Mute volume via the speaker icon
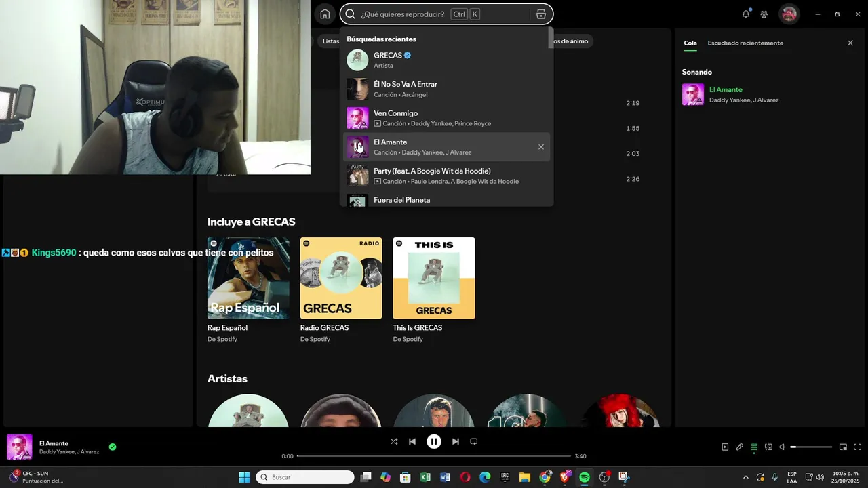This screenshot has width=868, height=488. pyautogui.click(x=783, y=447)
